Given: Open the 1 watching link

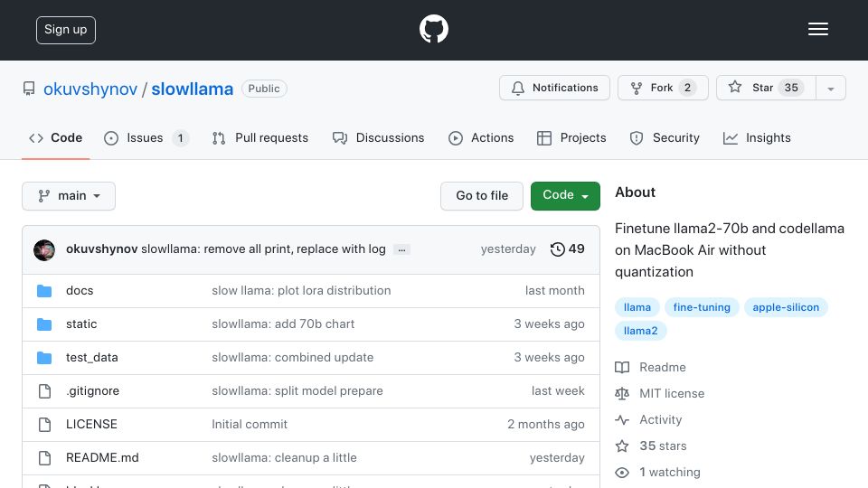Looking at the screenshot, I should (670, 472).
